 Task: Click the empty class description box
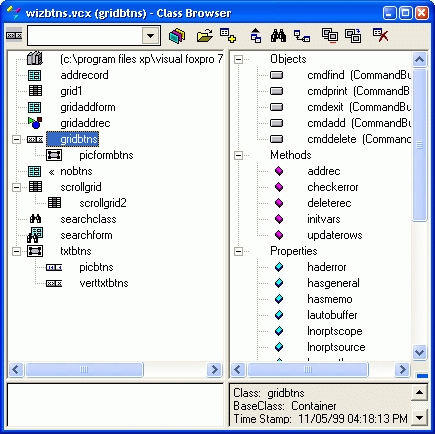(x=115, y=405)
